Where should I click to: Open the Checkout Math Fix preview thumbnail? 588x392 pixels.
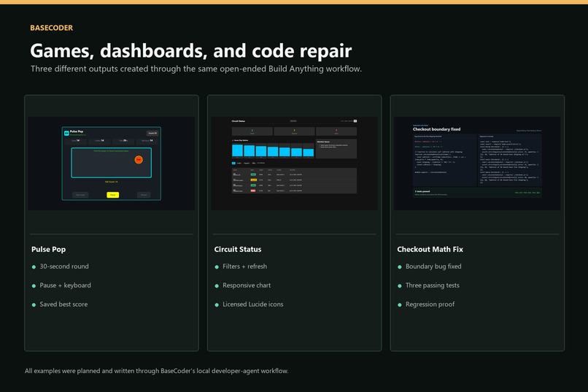[x=477, y=164]
